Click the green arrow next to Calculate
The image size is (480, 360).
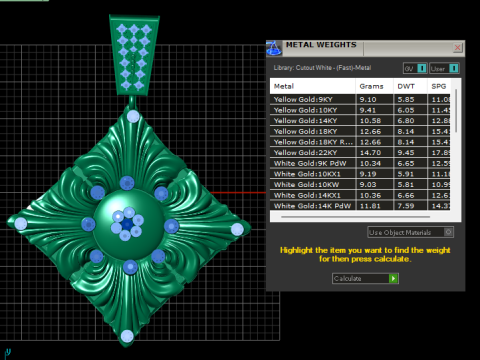point(393,278)
